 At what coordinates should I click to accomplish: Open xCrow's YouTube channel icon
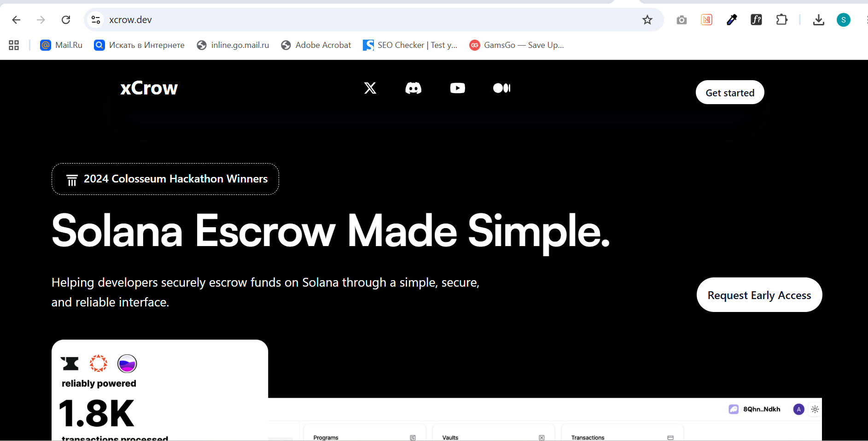tap(457, 88)
